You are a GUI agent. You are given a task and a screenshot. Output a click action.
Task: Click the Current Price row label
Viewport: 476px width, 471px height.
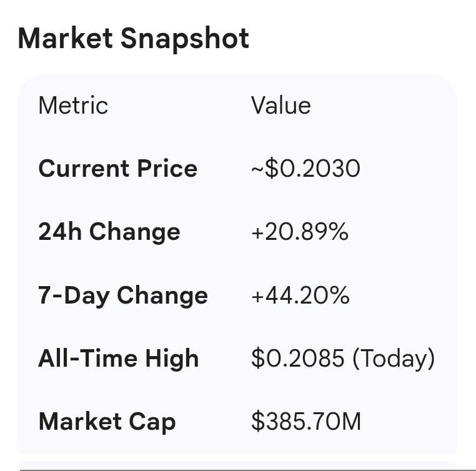pyautogui.click(x=117, y=169)
